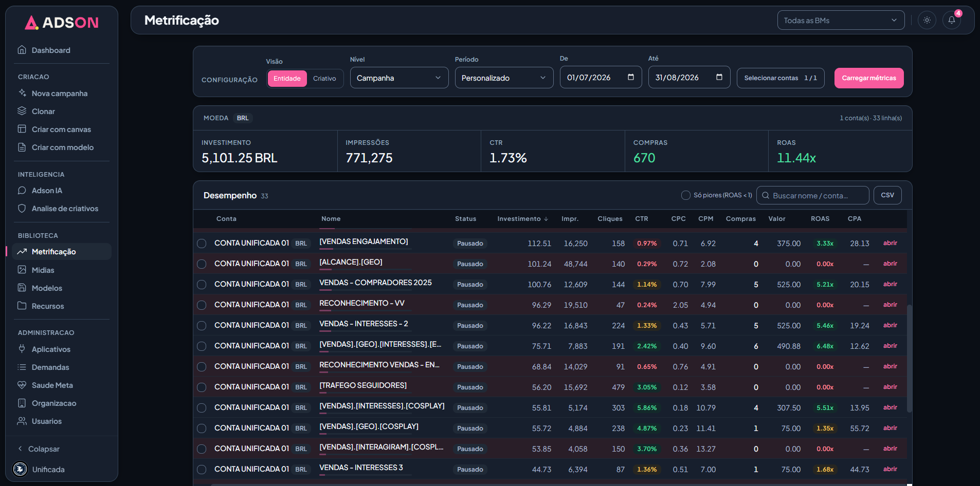Click the Analise de criativos shield icon
This screenshot has height=486, width=980.
[22, 208]
